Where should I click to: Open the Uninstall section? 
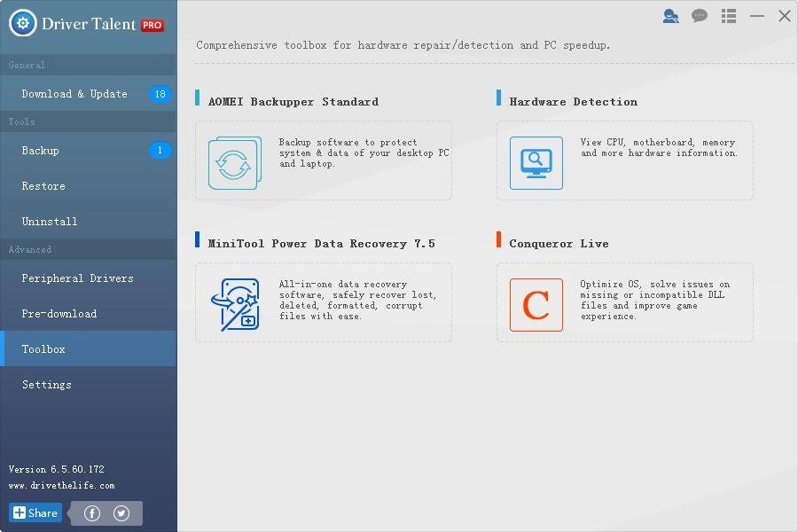click(x=88, y=222)
